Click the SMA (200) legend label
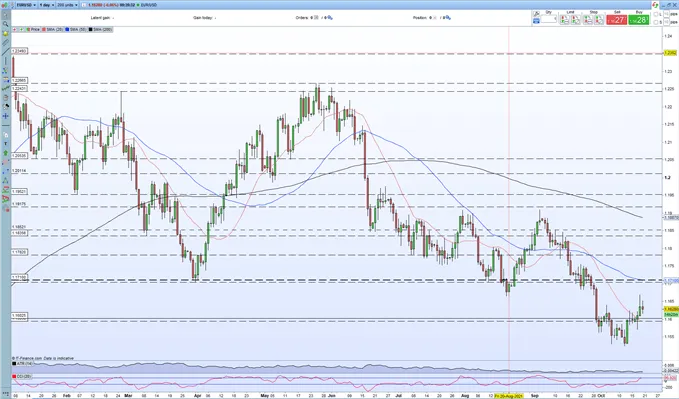 (x=102, y=29)
